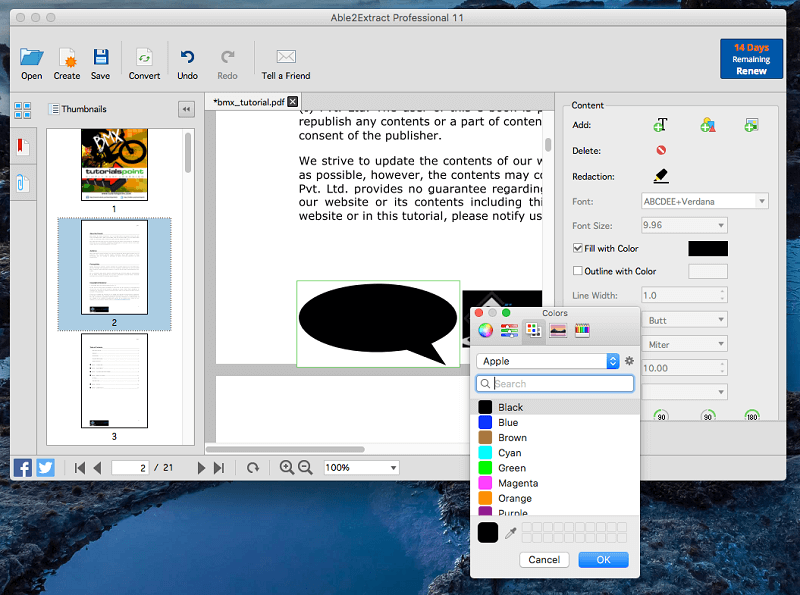
Task: Collapse the Thumbnails panel with double arrow
Action: coord(186,109)
